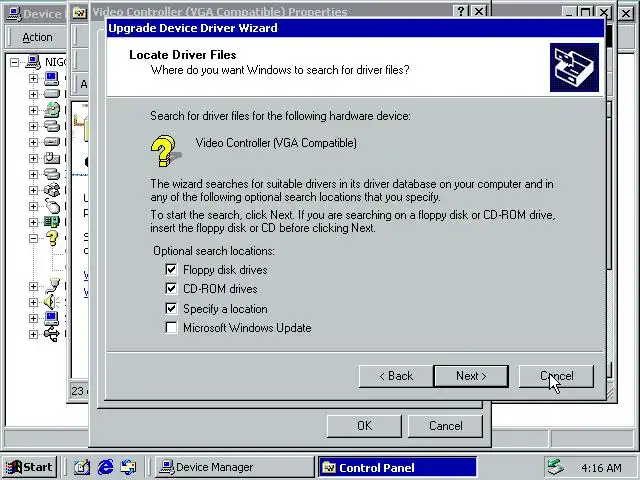This screenshot has height=480, width=640.
Task: Click the Device Manager title bar icon
Action: [14, 13]
